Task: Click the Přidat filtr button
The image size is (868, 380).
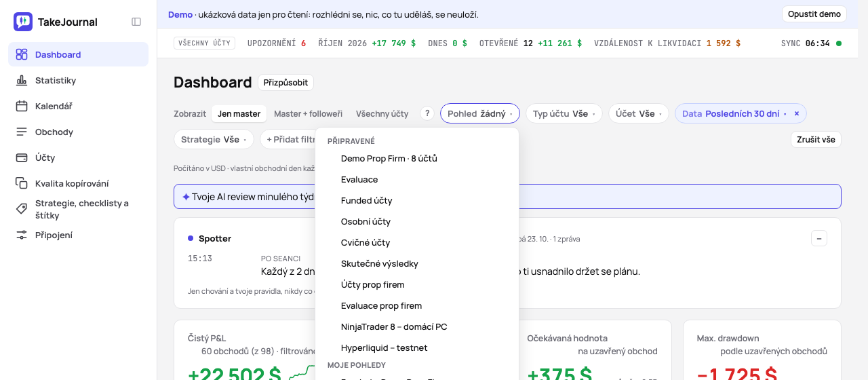Action: pyautogui.click(x=288, y=139)
